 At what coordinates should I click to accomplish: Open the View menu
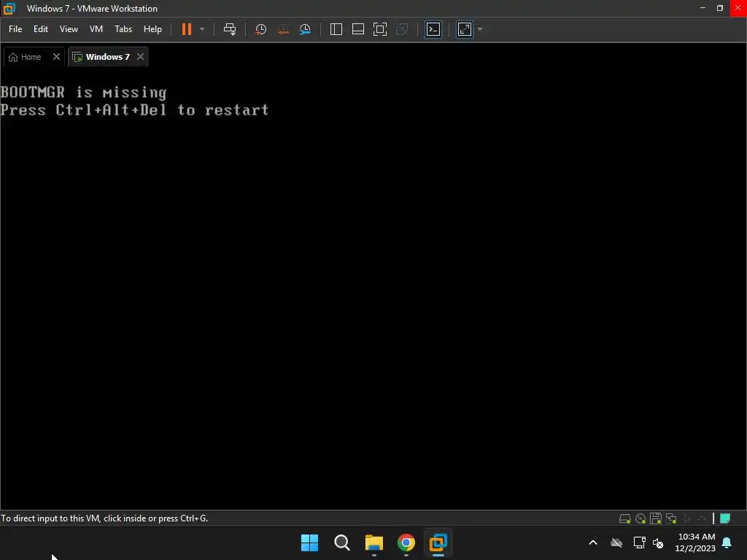(69, 29)
